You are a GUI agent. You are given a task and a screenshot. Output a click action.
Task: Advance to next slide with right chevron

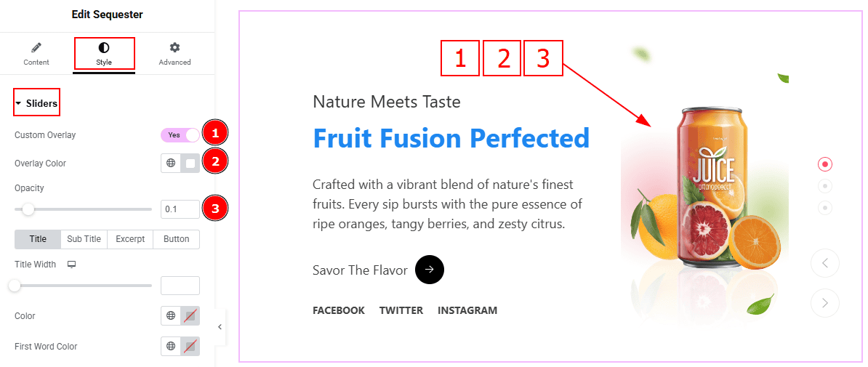[825, 303]
